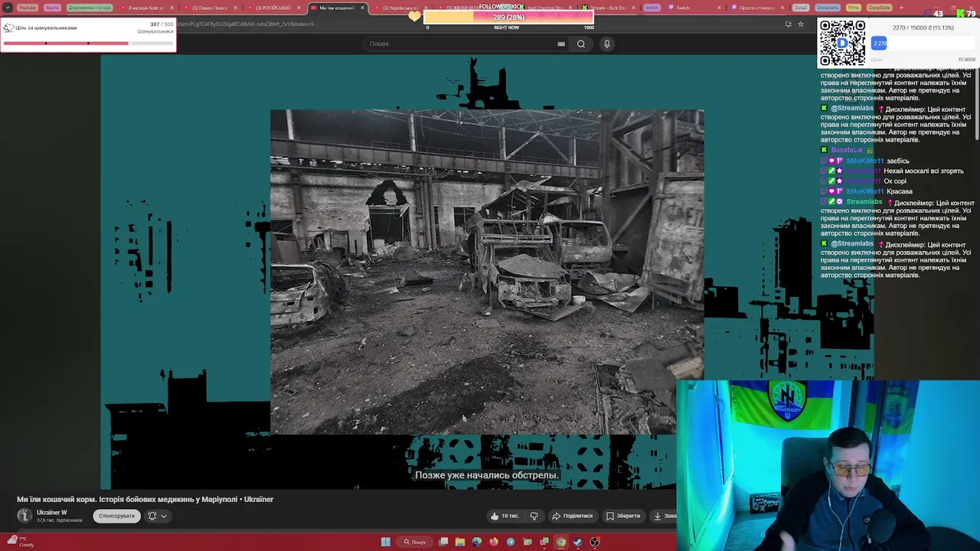Switch to the 8 місяців боїв tab
The width and height of the screenshot is (980, 551).
[x=145, y=8]
